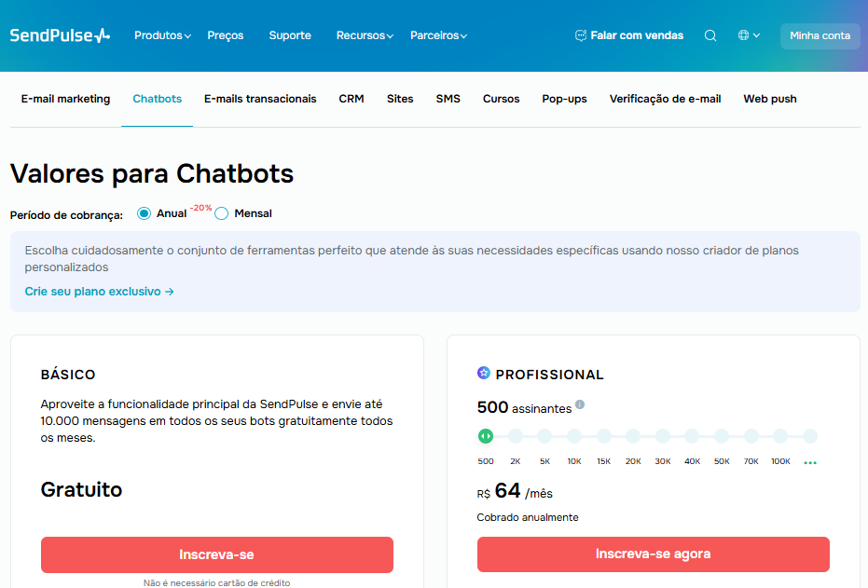Viewport: 868px width, 588px height.
Task: Click the Cobrado anualmente text
Action: [x=528, y=517]
